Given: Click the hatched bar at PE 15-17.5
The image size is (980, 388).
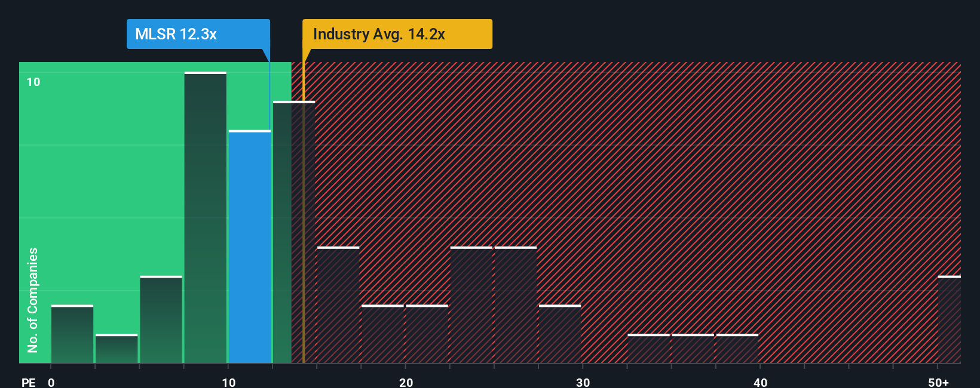Looking at the screenshot, I should click(x=338, y=305).
